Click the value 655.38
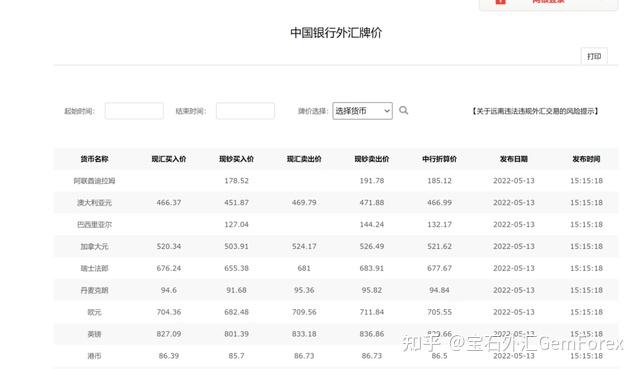The height and width of the screenshot is (369, 640). click(x=236, y=268)
